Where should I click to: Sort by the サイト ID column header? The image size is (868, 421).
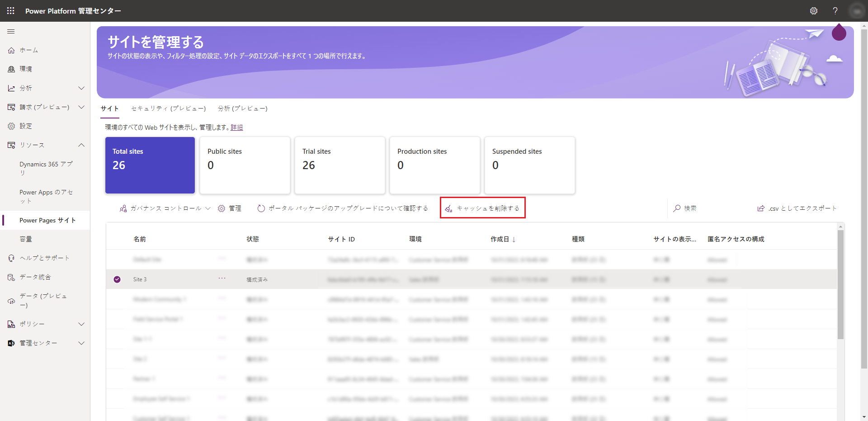(341, 239)
